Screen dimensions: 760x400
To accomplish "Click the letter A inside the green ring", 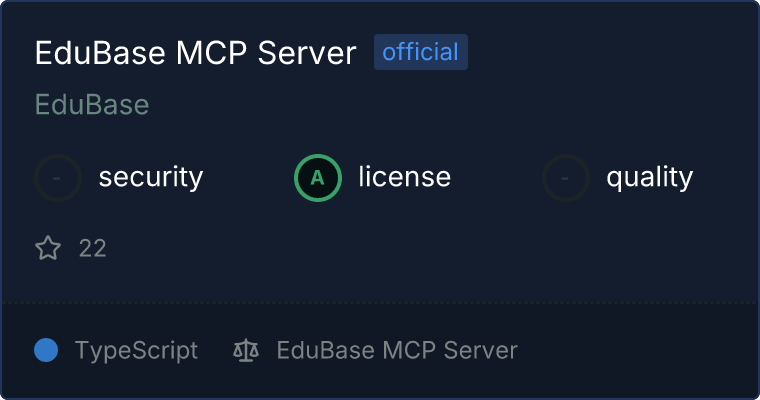I will [x=317, y=178].
